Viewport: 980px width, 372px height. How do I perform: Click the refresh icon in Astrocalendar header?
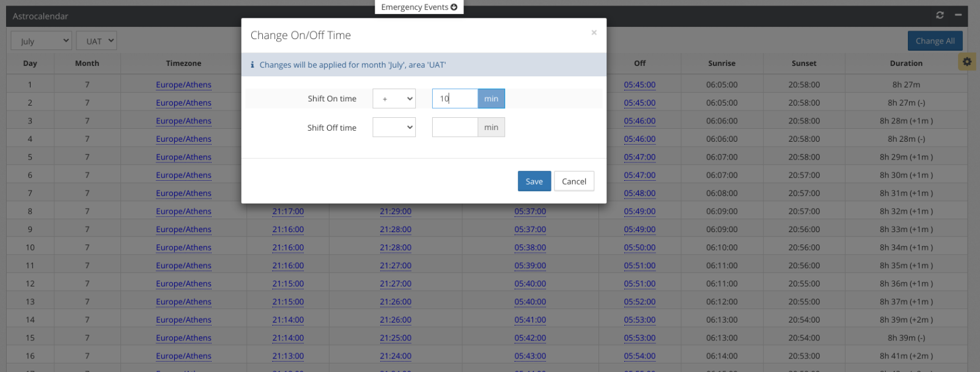tap(940, 15)
